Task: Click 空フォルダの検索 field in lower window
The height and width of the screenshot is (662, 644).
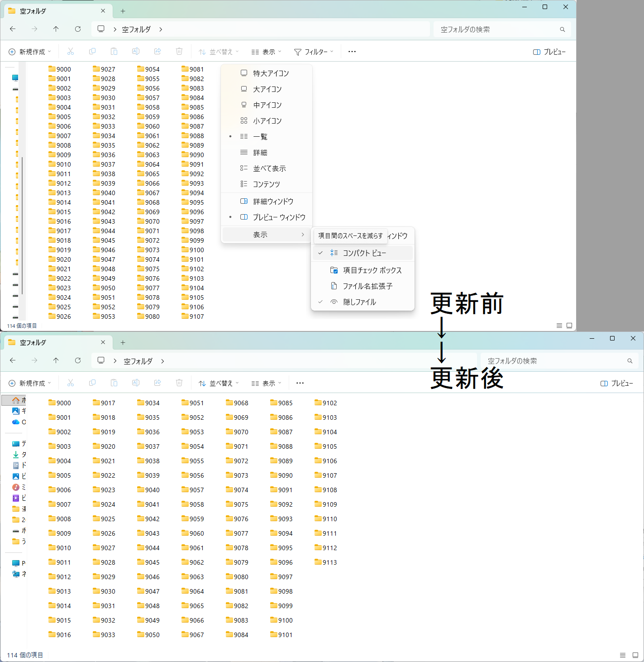Action: (x=559, y=361)
